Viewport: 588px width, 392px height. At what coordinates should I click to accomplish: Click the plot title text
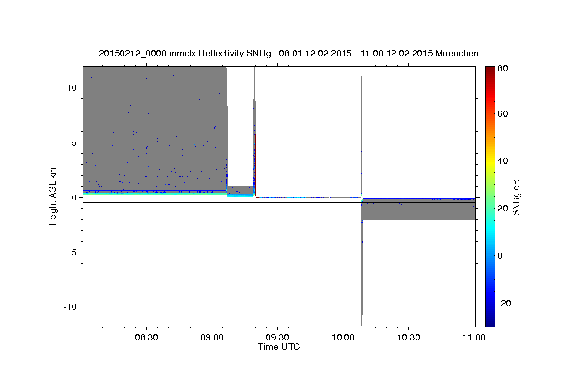click(x=289, y=53)
